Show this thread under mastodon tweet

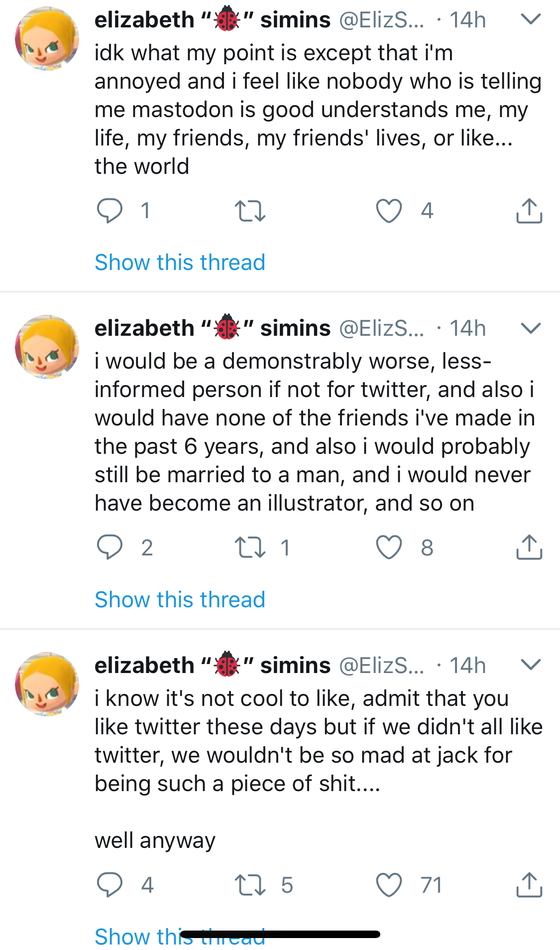click(180, 262)
